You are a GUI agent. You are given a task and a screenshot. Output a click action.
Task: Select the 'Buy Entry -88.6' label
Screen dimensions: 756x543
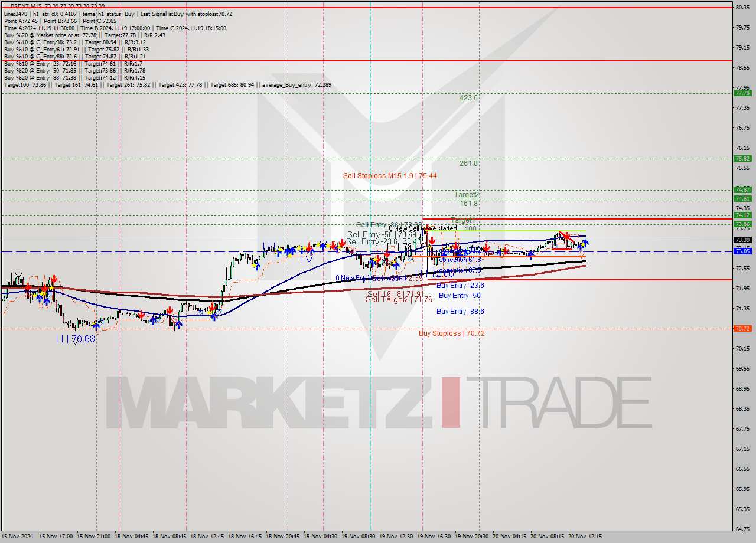click(460, 312)
